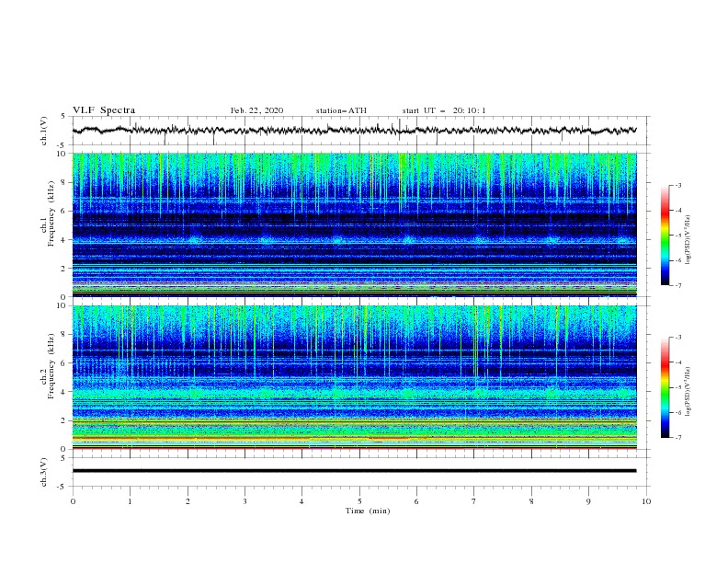Click the ch.2 spectrogram color scale bar
Image resolution: width=728 pixels, height=563 pixels.
tap(665, 387)
